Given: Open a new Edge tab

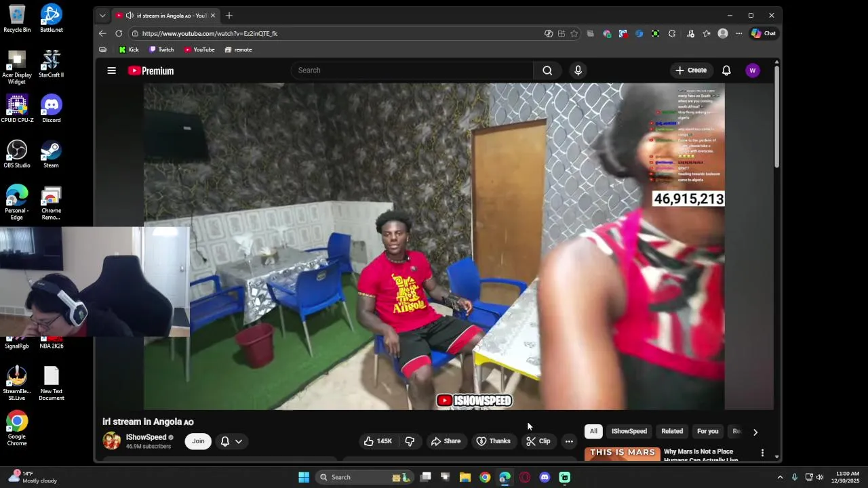Looking at the screenshot, I should (229, 16).
